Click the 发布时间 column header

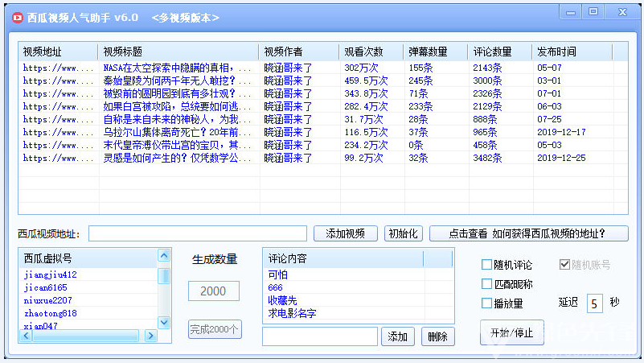(x=572, y=52)
